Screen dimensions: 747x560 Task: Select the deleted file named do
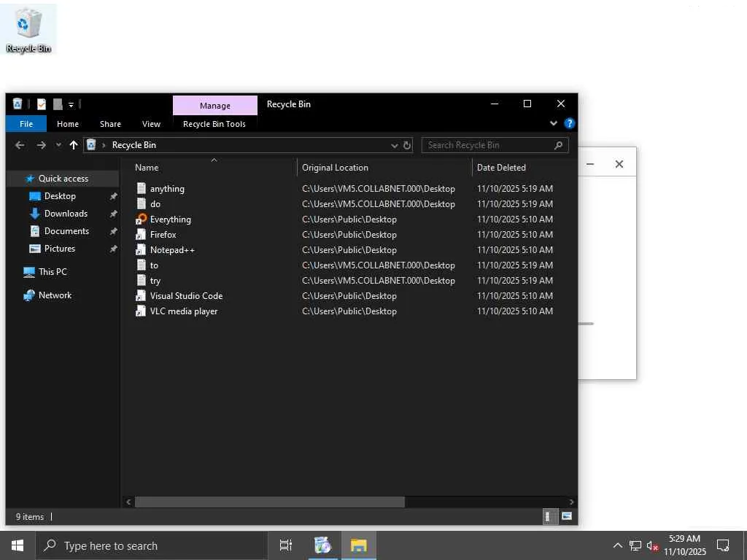[155, 204]
